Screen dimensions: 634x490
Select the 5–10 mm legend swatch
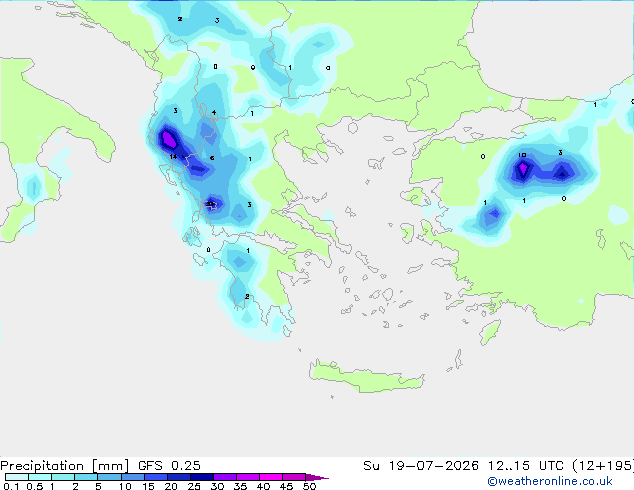(x=109, y=477)
